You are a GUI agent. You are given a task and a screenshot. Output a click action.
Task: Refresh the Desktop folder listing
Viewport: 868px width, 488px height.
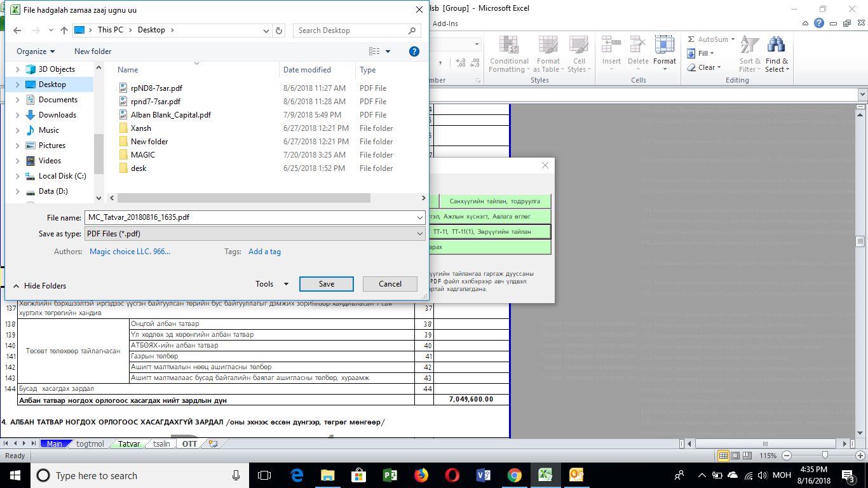(280, 30)
